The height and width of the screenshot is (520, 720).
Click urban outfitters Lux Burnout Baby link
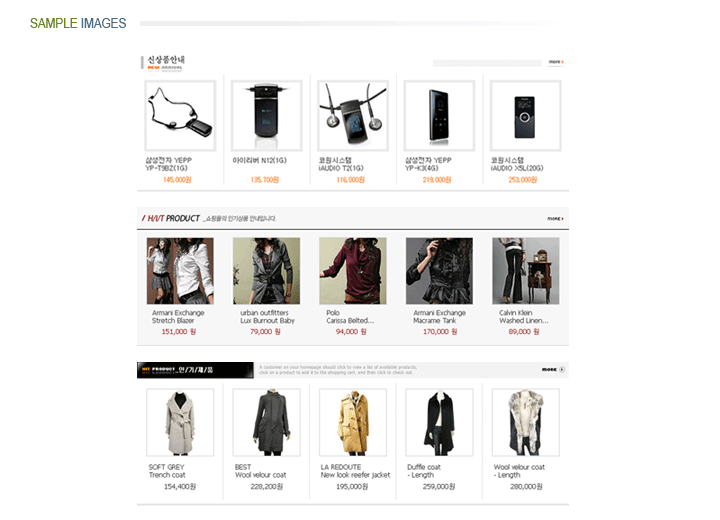click(267, 317)
